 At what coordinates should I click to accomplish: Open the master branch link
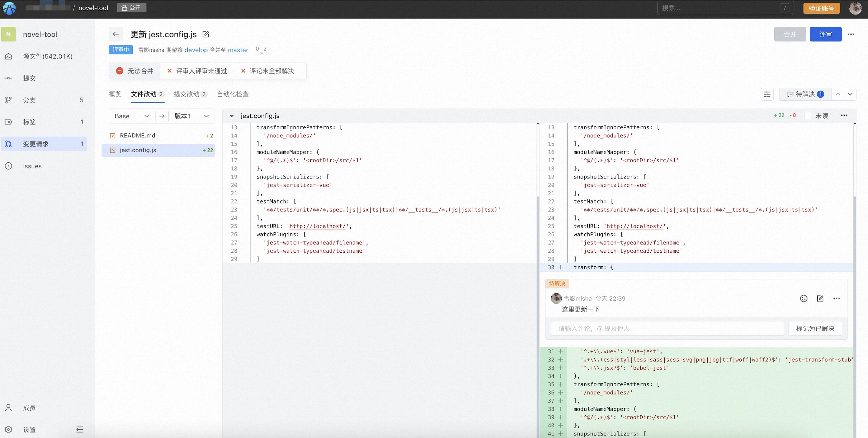(x=238, y=50)
